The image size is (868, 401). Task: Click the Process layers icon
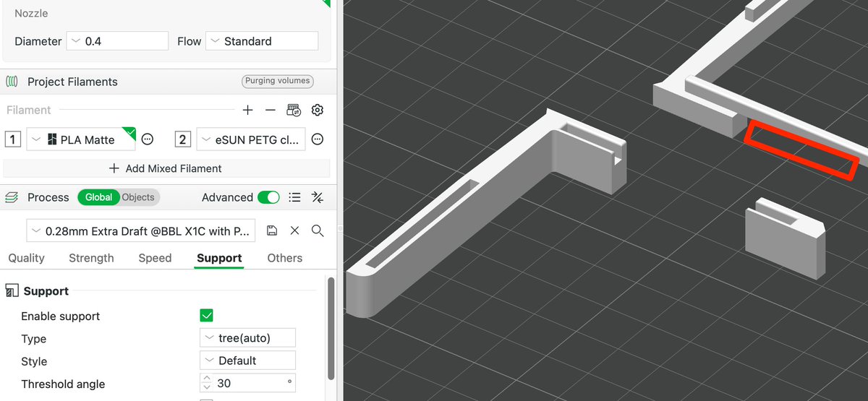tap(12, 197)
